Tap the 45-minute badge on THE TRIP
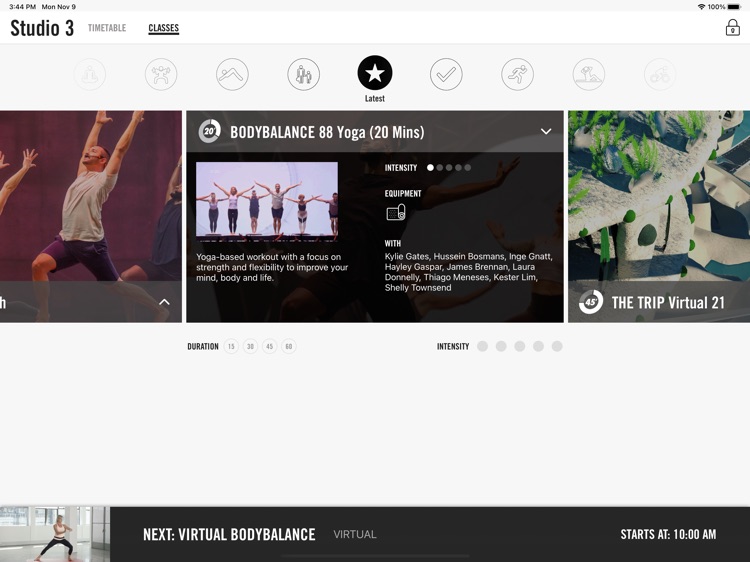 (x=591, y=302)
